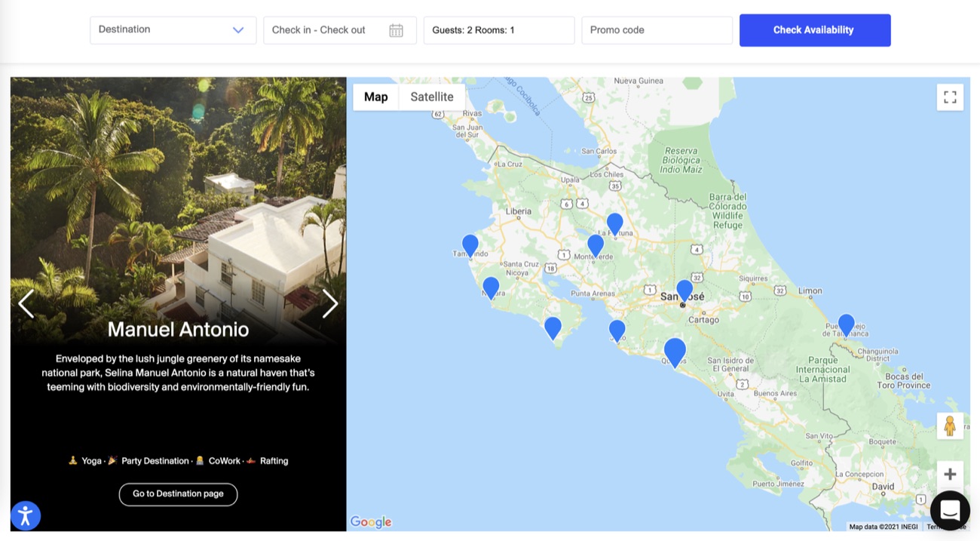Toggle fullscreen map view

(950, 97)
